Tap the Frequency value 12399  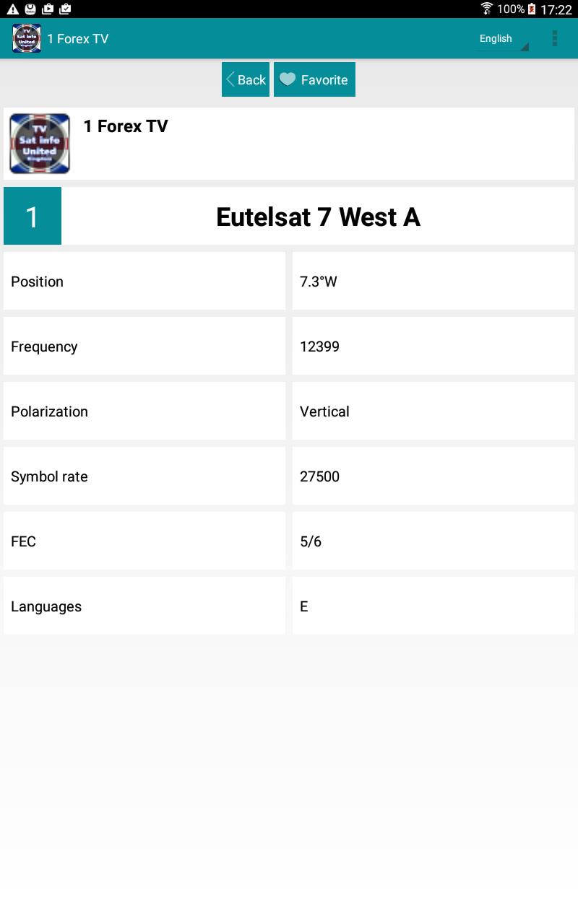[x=319, y=346]
